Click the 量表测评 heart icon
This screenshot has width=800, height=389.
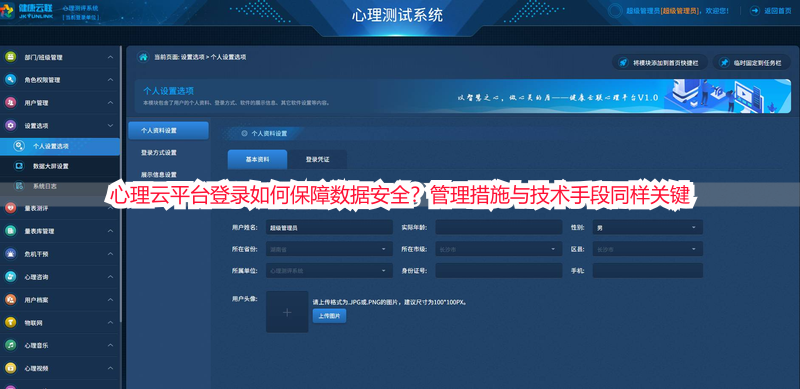[10, 208]
